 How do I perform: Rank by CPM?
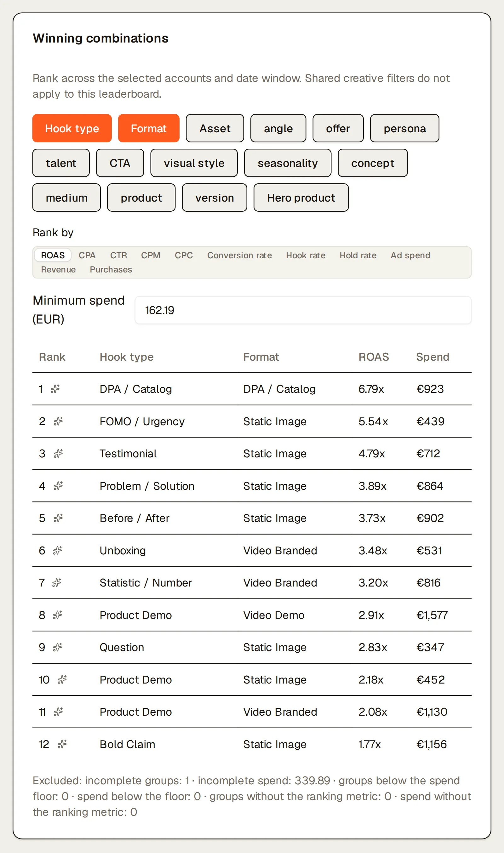(151, 255)
